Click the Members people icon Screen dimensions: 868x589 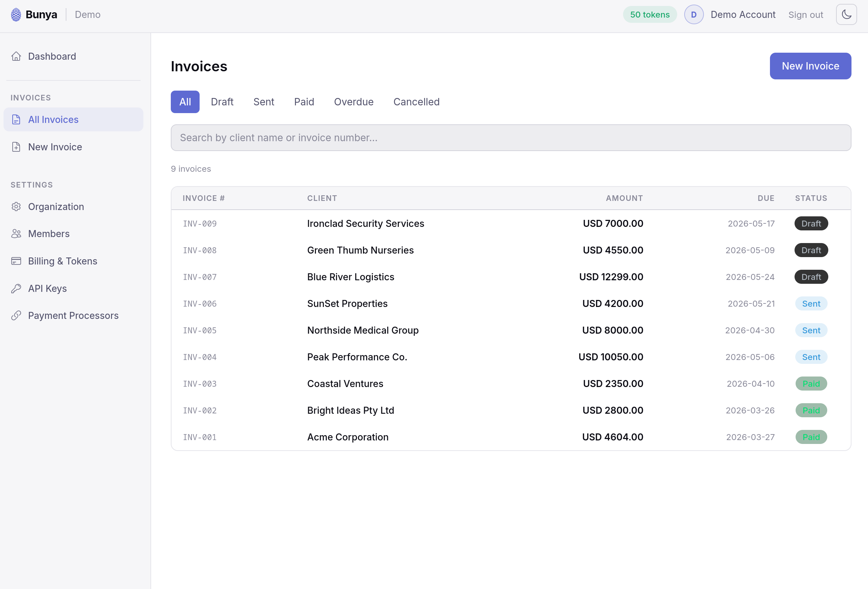coord(16,234)
